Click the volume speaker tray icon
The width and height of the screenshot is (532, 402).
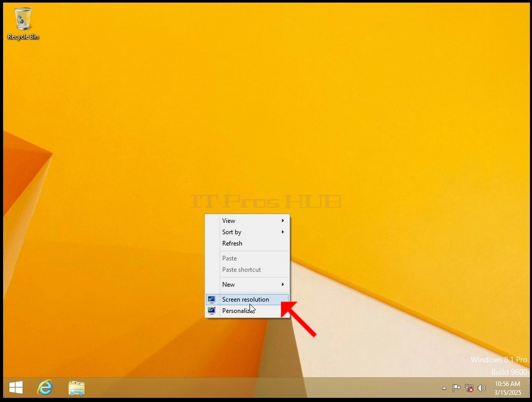(x=482, y=388)
